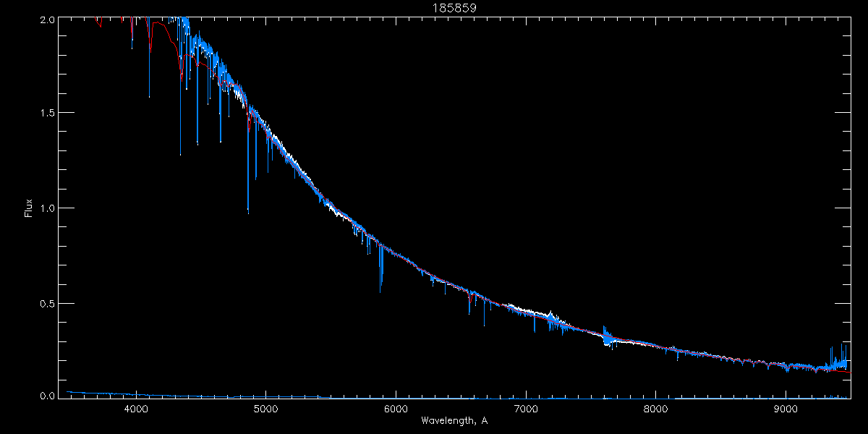This screenshot has width=868, height=434.
Task: Click the noisy spectrum bump near 7600
Action: pyautogui.click(x=608, y=338)
